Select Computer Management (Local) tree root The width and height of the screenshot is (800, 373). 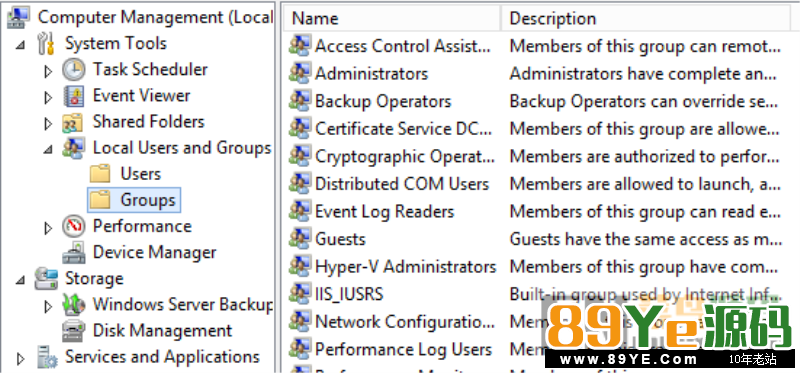pyautogui.click(x=155, y=17)
